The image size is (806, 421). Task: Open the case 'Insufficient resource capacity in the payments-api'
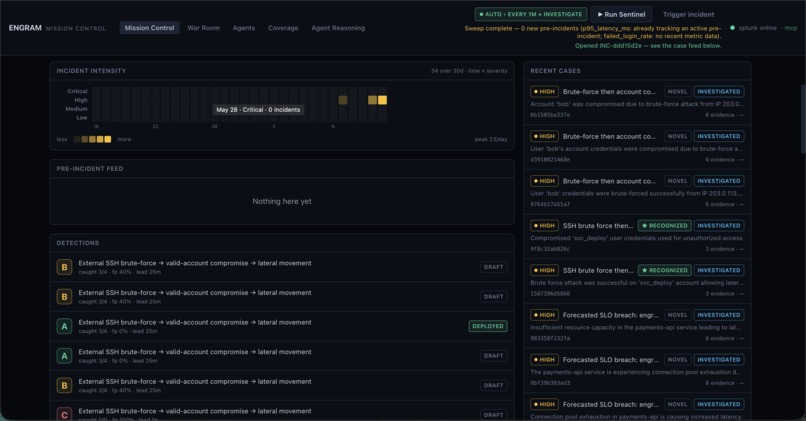tap(637, 326)
